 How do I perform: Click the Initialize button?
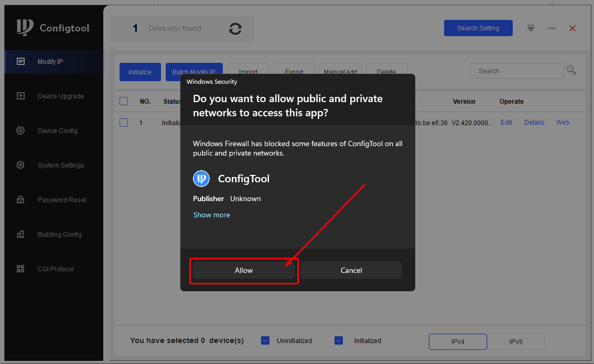pyautogui.click(x=140, y=72)
